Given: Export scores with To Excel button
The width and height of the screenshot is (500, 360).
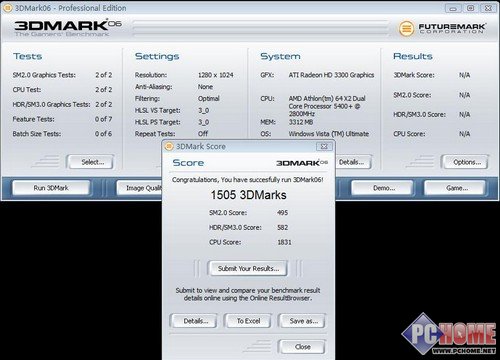Looking at the screenshot, I should point(248,321).
